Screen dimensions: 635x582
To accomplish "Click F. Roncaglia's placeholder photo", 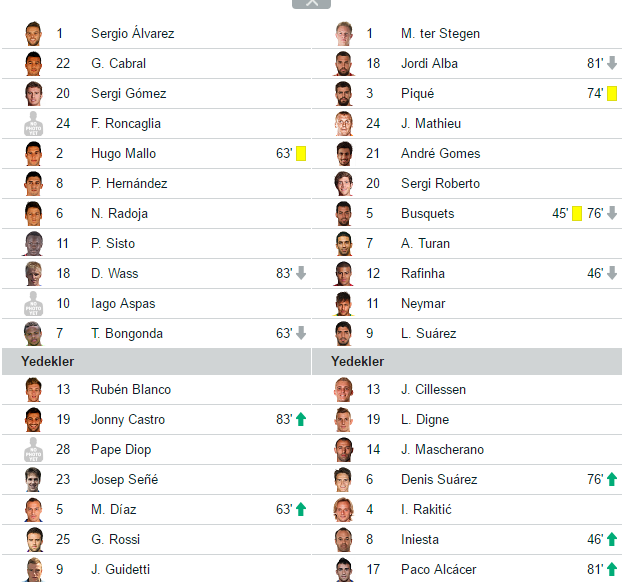I will [x=34, y=124].
